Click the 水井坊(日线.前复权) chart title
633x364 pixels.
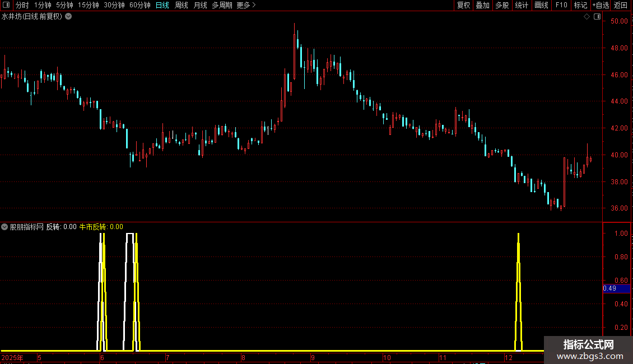tap(32, 17)
